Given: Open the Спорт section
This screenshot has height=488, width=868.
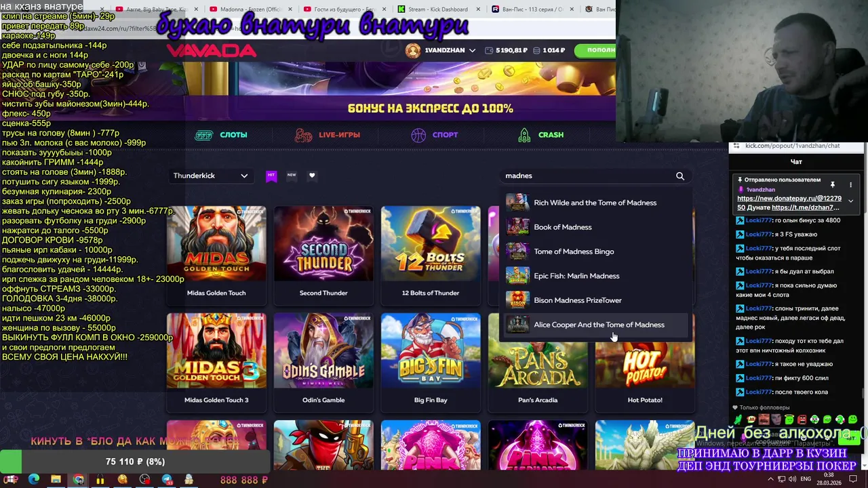Looking at the screenshot, I should coord(435,135).
